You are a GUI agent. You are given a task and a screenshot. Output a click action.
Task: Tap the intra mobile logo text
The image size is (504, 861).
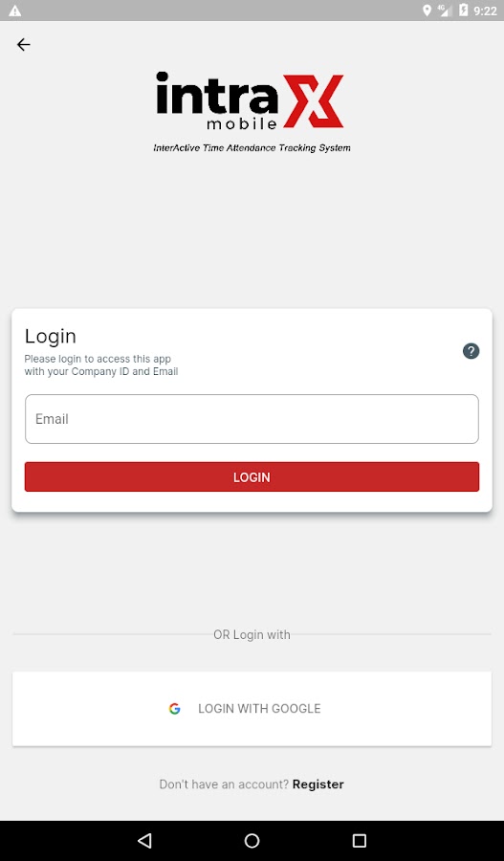point(217,100)
